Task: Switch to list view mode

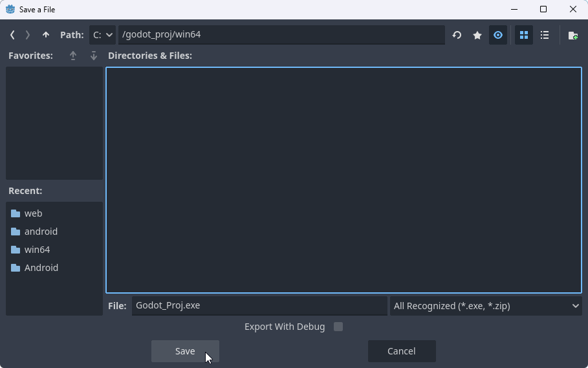Action: (x=545, y=35)
